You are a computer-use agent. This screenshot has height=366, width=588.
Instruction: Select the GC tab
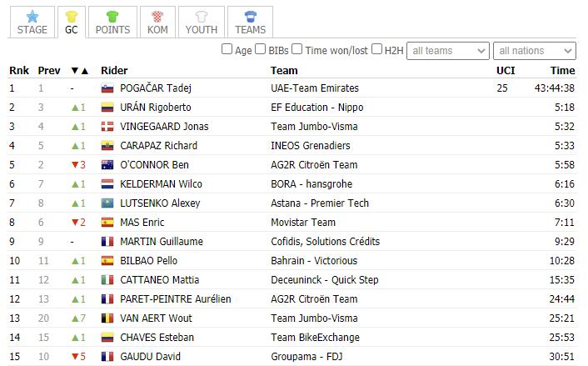72,23
